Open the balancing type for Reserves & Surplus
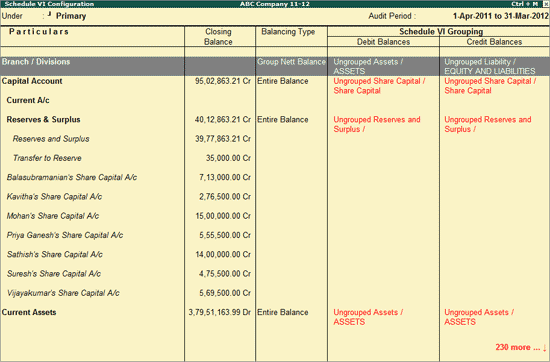The width and height of the screenshot is (550, 362). 283,120
